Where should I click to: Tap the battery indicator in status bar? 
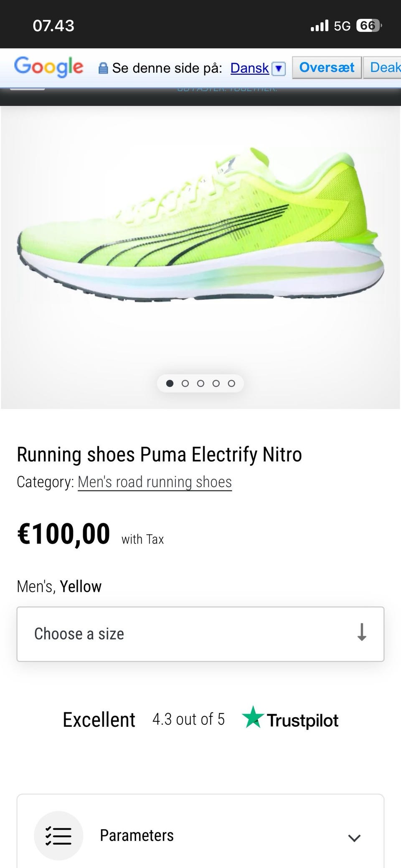[x=368, y=26]
